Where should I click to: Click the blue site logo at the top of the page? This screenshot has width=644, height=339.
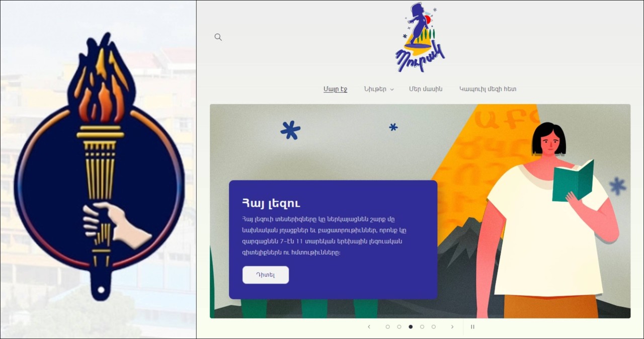(x=421, y=37)
